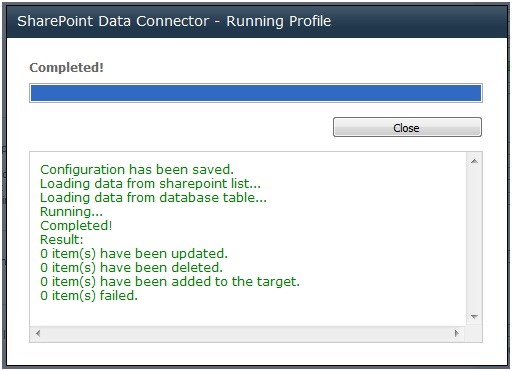This screenshot has height=371, width=512.
Task: Click the 'Loading data from sharepoint list...' line
Action: pos(150,184)
